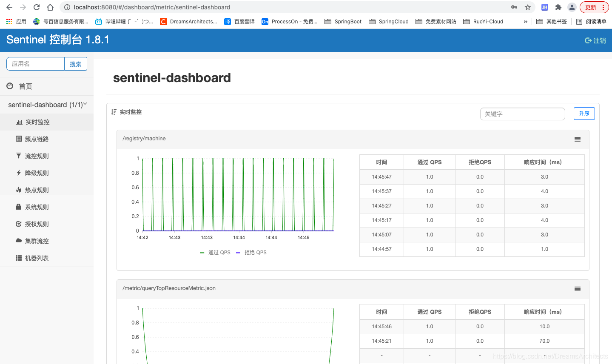Open the 哔哩哔哩 bookmark
The height and width of the screenshot is (364, 612).
coord(124,22)
